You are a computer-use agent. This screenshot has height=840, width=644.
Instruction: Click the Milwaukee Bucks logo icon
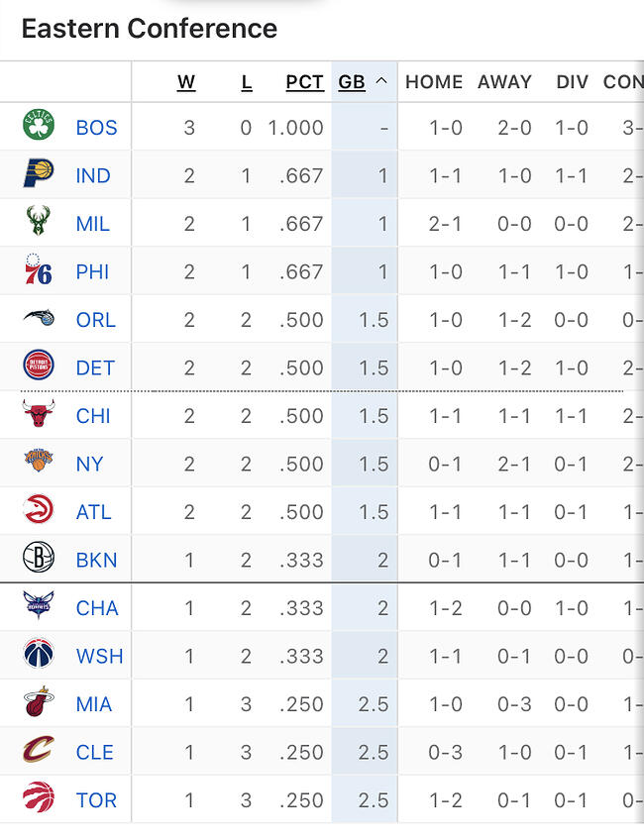click(39, 222)
